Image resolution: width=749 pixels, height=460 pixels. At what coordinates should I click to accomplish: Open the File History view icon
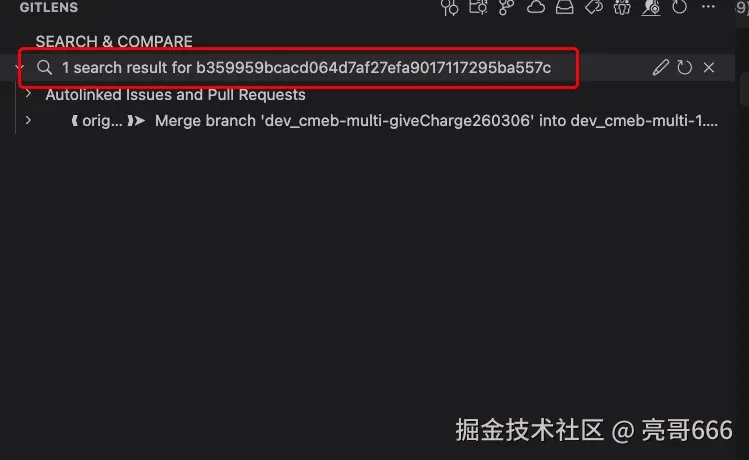click(478, 7)
